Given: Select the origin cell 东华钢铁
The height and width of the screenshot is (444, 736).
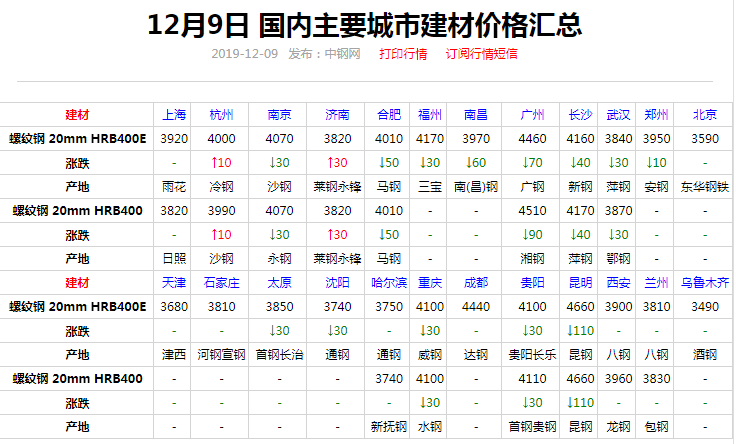Looking at the screenshot, I should point(705,187).
